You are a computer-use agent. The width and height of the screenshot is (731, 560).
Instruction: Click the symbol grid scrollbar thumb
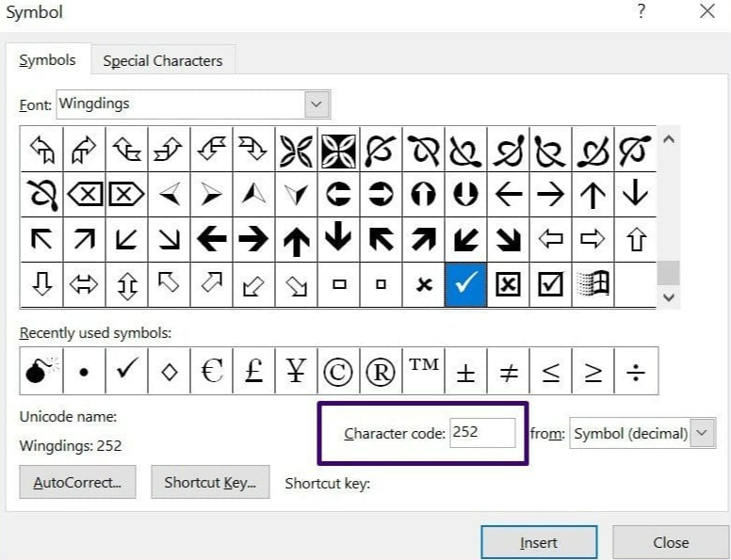pos(668,273)
